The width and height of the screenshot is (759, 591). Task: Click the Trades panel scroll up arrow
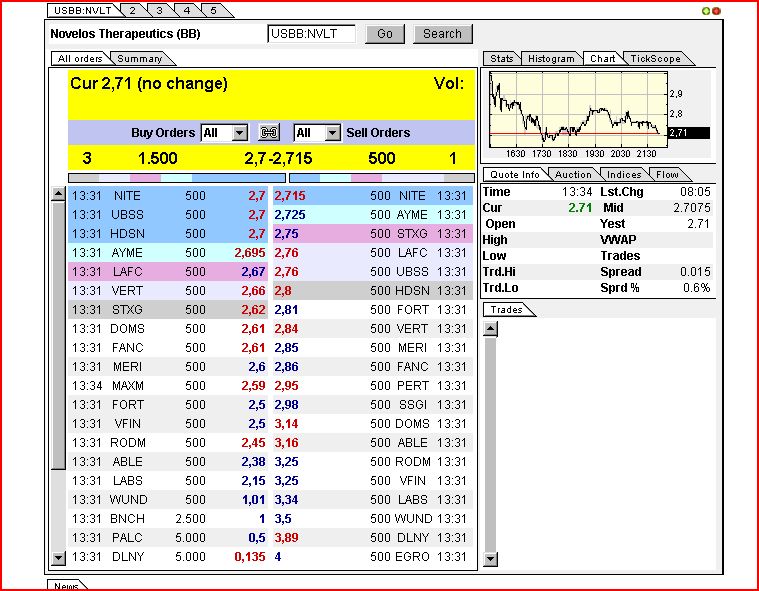(490, 327)
